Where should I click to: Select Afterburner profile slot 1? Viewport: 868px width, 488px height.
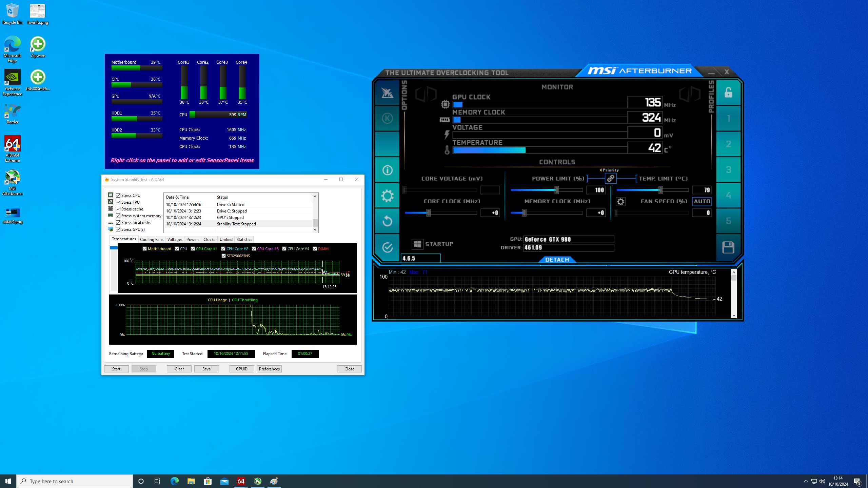point(728,118)
